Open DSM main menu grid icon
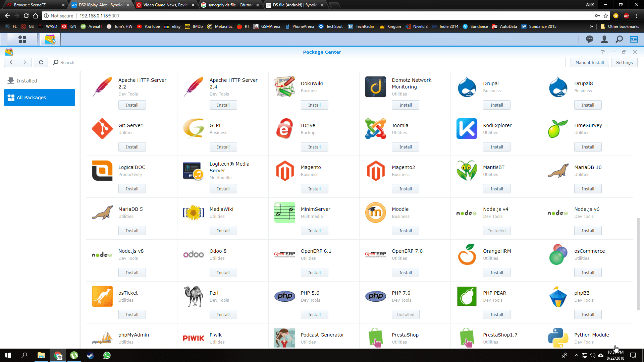644x362 pixels. pos(22,39)
